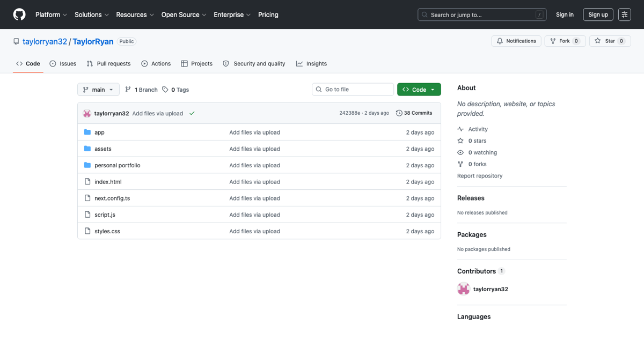Focus the Search or jump to field

point(482,14)
